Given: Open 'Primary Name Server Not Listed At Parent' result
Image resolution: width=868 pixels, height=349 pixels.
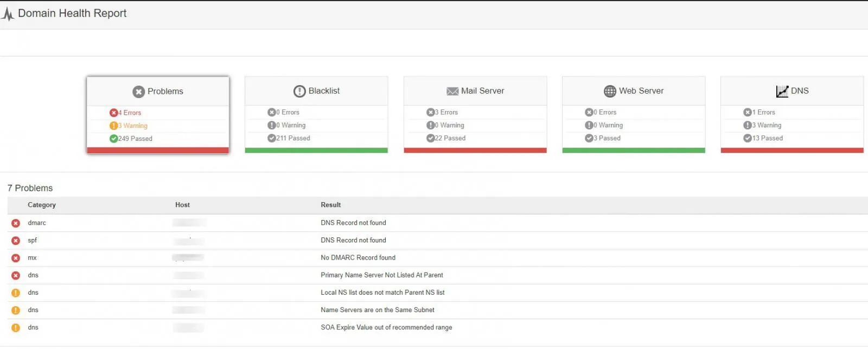Looking at the screenshot, I should (381, 275).
